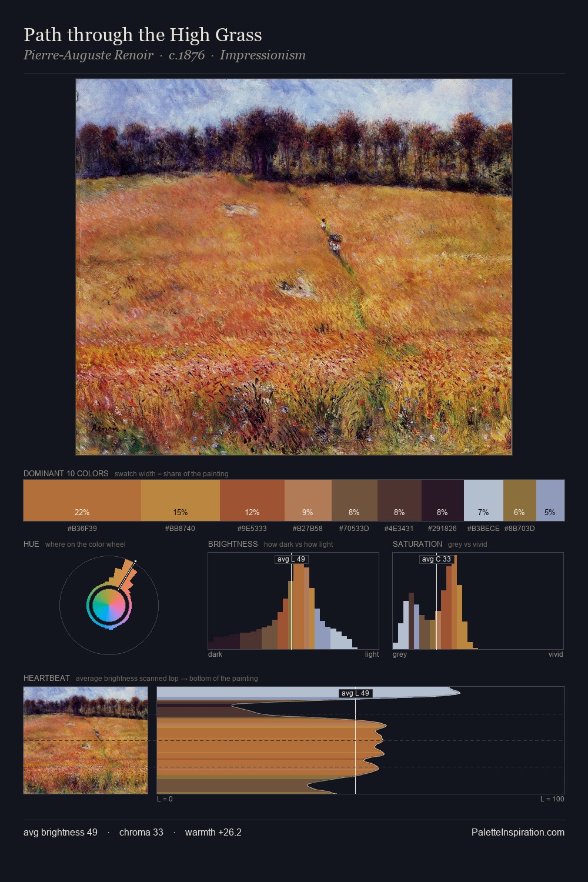
Task: Choose the 6% swatch colored #8B703D
Action: [520, 500]
